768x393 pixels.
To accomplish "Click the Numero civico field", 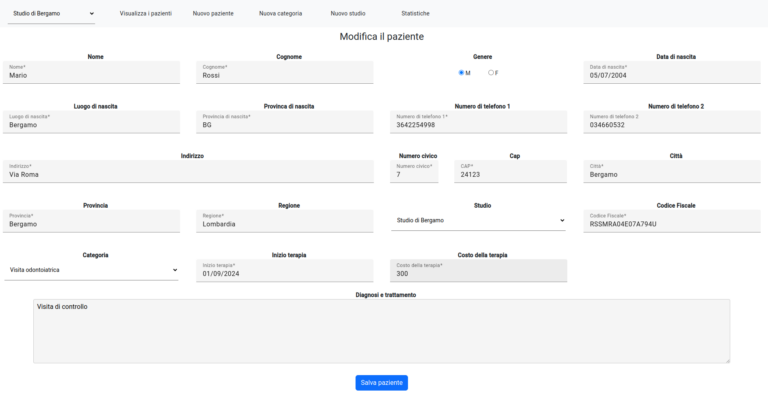I will pos(414,172).
